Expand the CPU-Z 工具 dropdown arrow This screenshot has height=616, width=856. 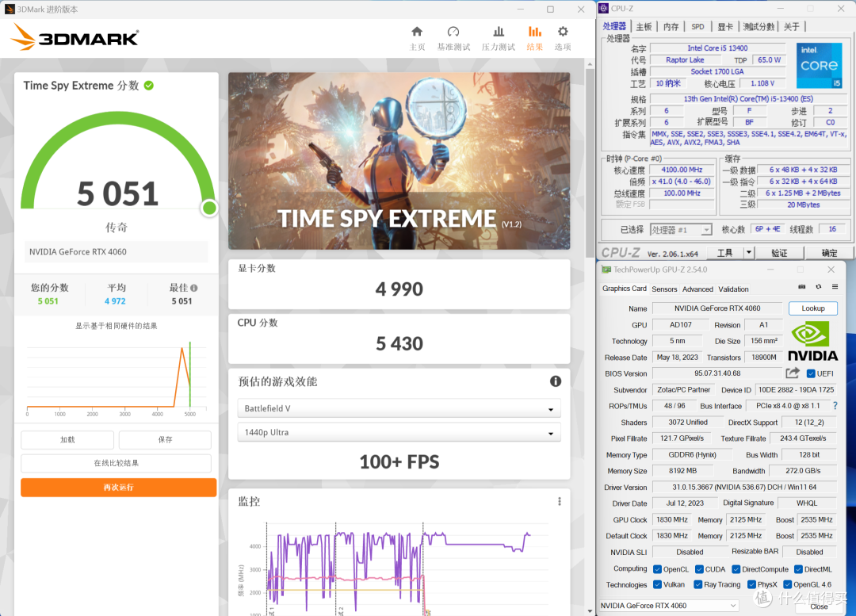[748, 252]
